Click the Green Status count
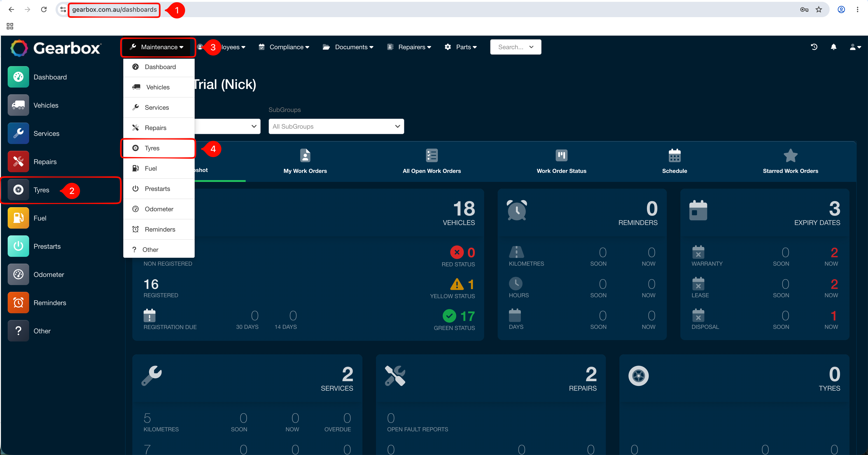The width and height of the screenshot is (868, 455). pos(467,316)
